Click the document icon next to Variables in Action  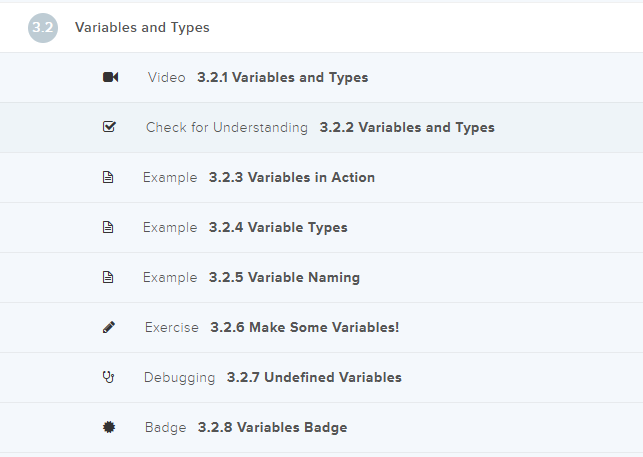109,178
